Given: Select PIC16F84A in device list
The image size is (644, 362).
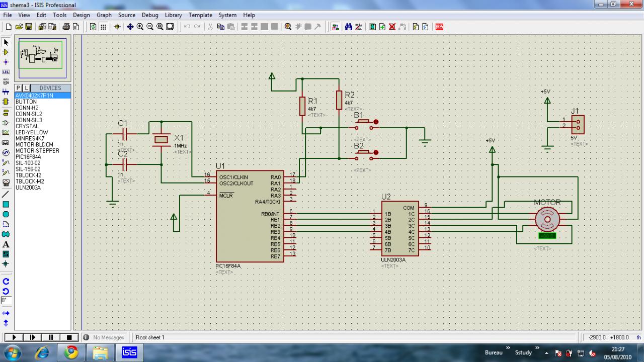Looking at the screenshot, I should click(28, 157).
